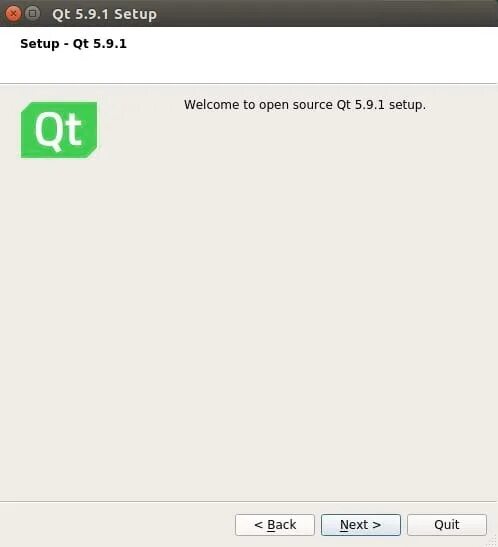
Task: Click the word 'setup.' ending the welcome sentence
Action: pyautogui.click(x=407, y=105)
